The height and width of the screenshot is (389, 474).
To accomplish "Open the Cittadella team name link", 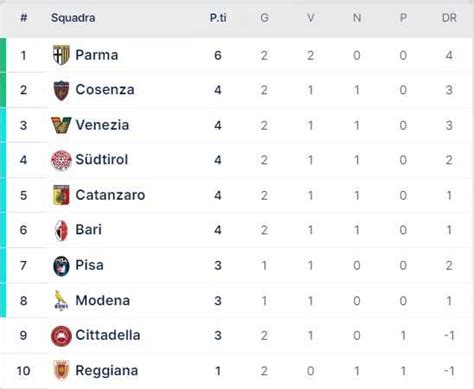I will [108, 335].
